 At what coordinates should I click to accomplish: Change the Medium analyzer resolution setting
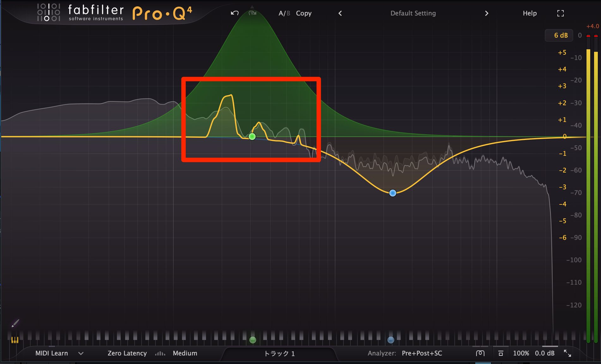tap(185, 353)
